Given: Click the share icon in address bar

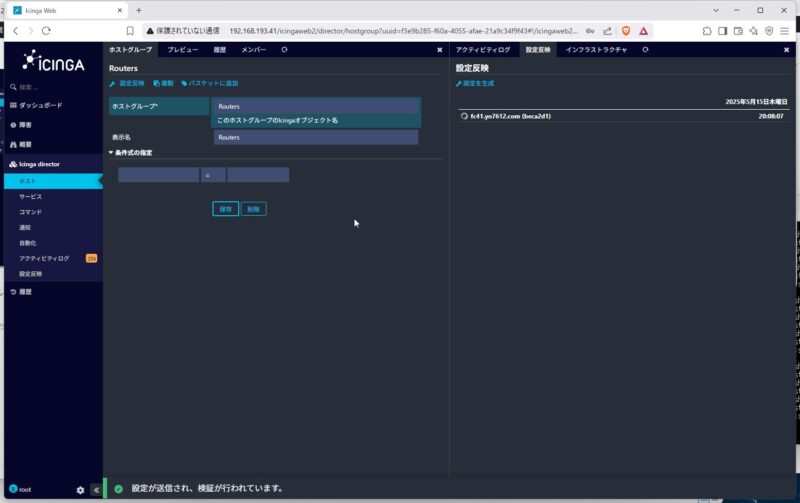Looking at the screenshot, I should [x=607, y=31].
